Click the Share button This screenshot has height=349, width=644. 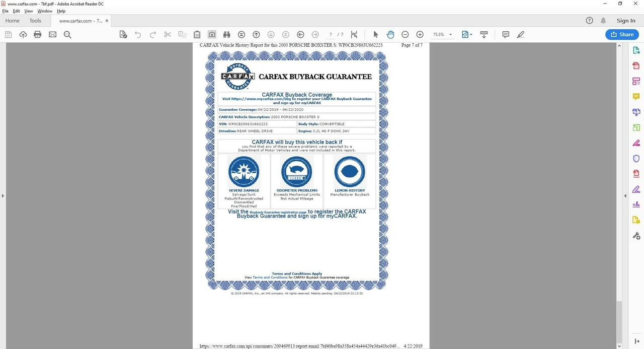pyautogui.click(x=622, y=34)
